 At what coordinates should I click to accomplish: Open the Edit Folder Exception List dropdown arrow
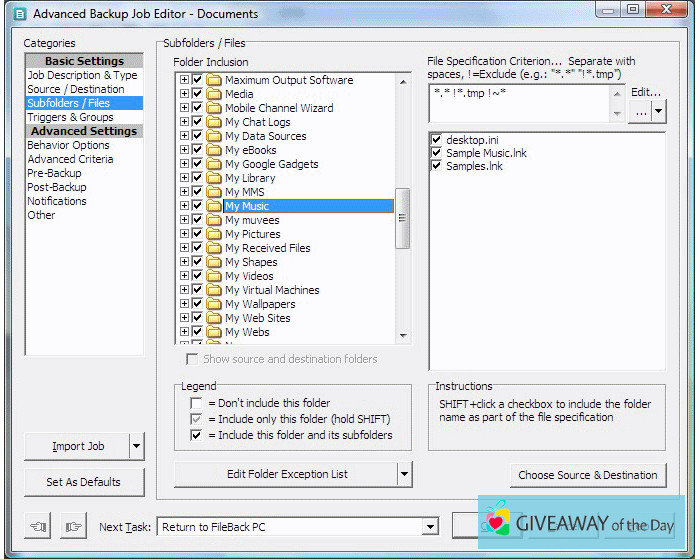404,474
